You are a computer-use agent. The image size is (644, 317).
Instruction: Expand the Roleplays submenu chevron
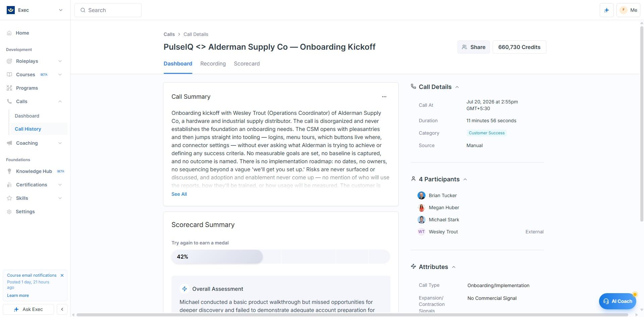point(60,61)
